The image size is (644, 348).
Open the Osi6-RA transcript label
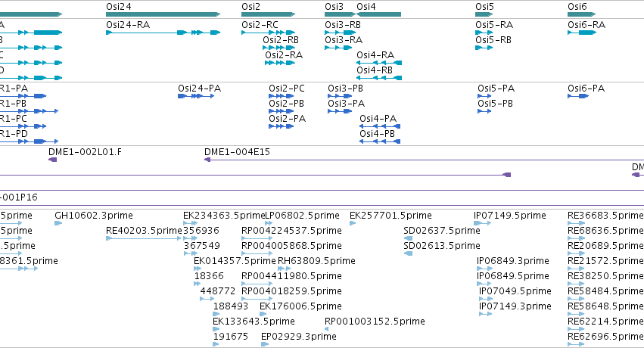pyautogui.click(x=586, y=25)
